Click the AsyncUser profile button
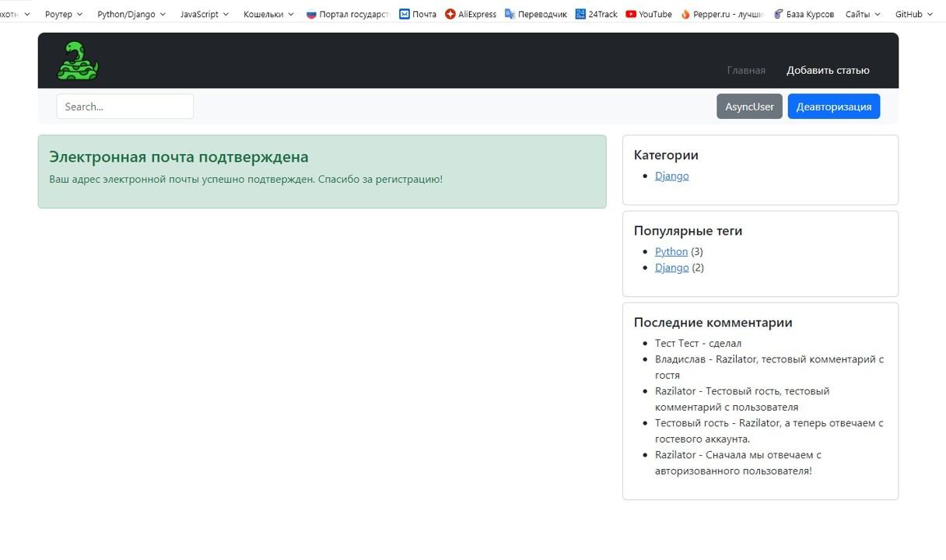Viewport: 946px width, 560px height. (x=749, y=107)
